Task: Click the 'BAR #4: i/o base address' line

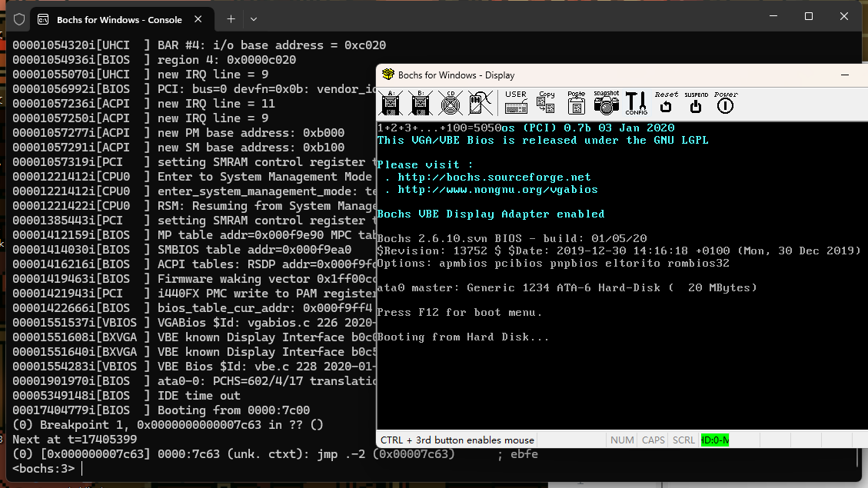Action: [x=199, y=45]
